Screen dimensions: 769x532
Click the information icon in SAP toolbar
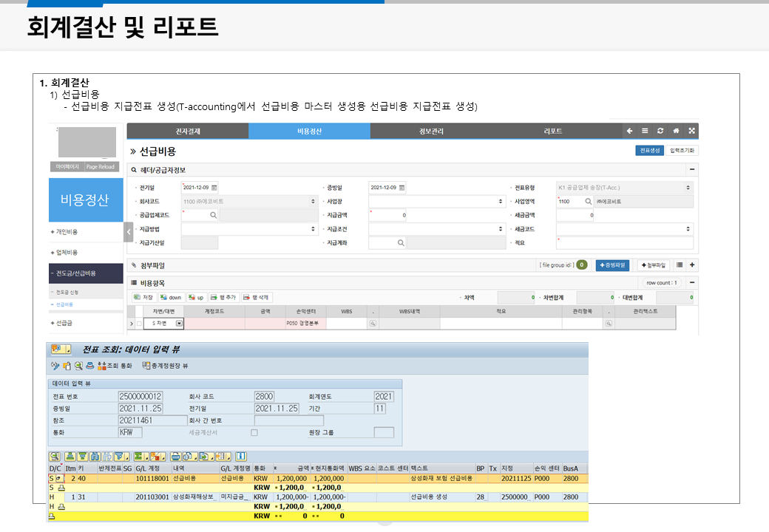click(240, 457)
